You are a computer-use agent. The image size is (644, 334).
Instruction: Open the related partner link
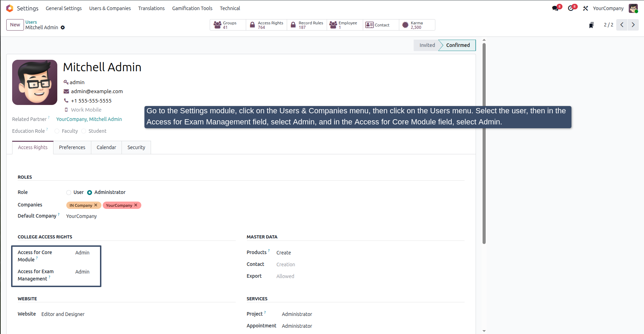[89, 119]
